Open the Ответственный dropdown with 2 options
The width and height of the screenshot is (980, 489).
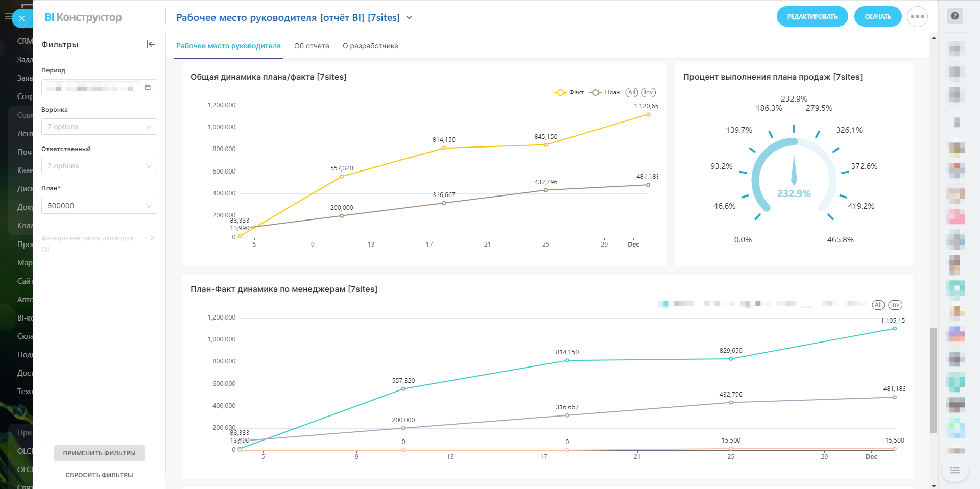[x=99, y=166]
